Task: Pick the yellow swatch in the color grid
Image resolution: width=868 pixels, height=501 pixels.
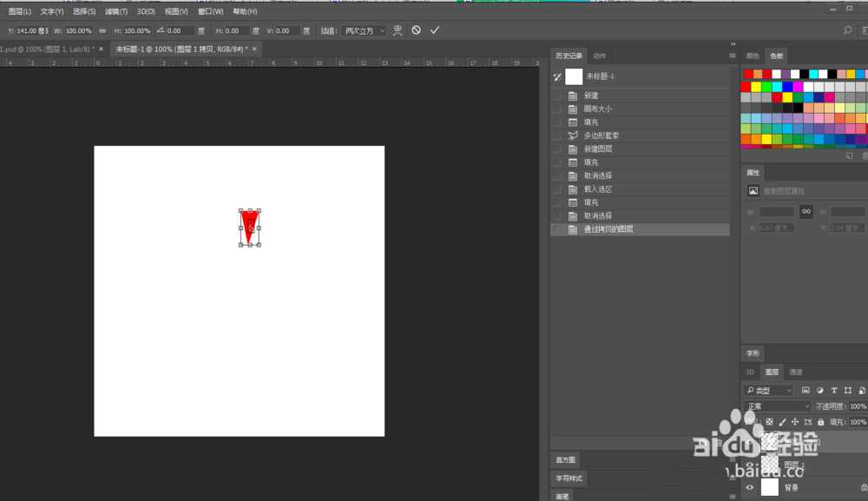Action: pyautogui.click(x=756, y=87)
